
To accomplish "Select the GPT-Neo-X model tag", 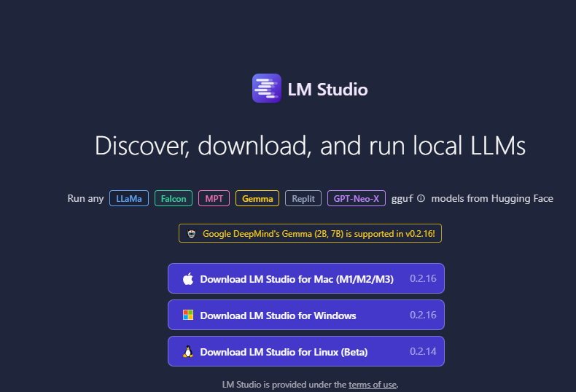I will (357, 198).
